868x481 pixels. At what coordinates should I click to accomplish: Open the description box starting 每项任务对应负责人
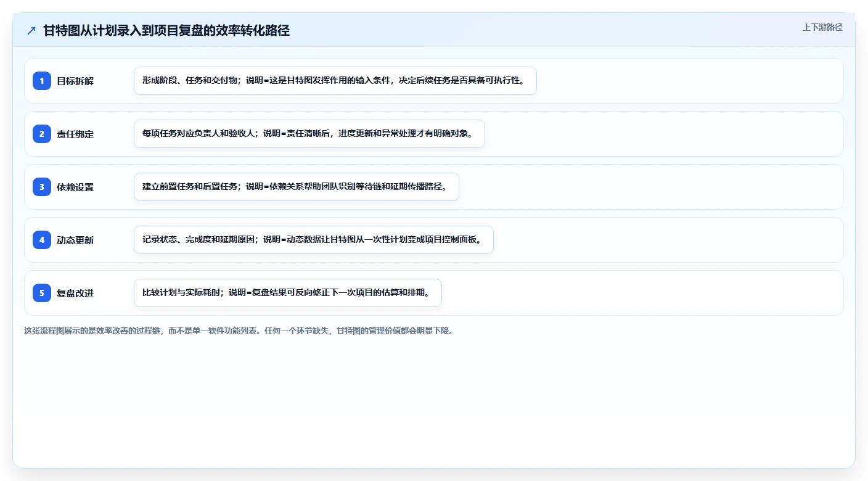point(309,134)
